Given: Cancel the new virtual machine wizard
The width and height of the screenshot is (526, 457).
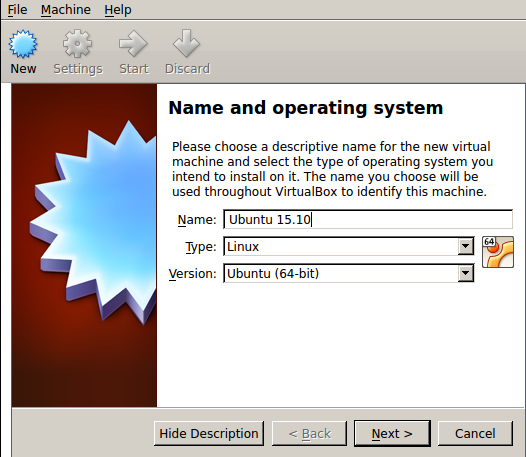Looking at the screenshot, I should [x=475, y=434].
